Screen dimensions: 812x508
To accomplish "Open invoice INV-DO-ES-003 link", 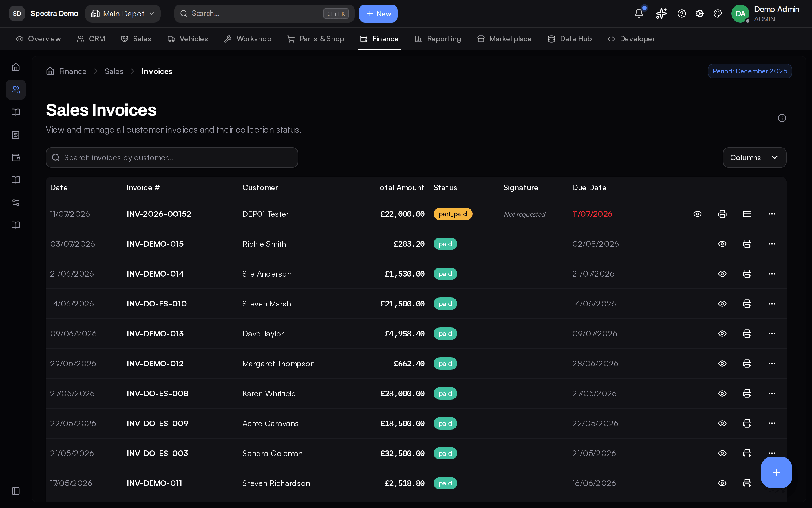I will tap(157, 453).
